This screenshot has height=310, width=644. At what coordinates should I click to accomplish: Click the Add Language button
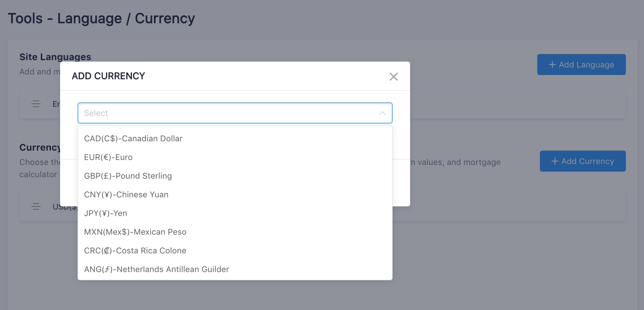pos(581,65)
